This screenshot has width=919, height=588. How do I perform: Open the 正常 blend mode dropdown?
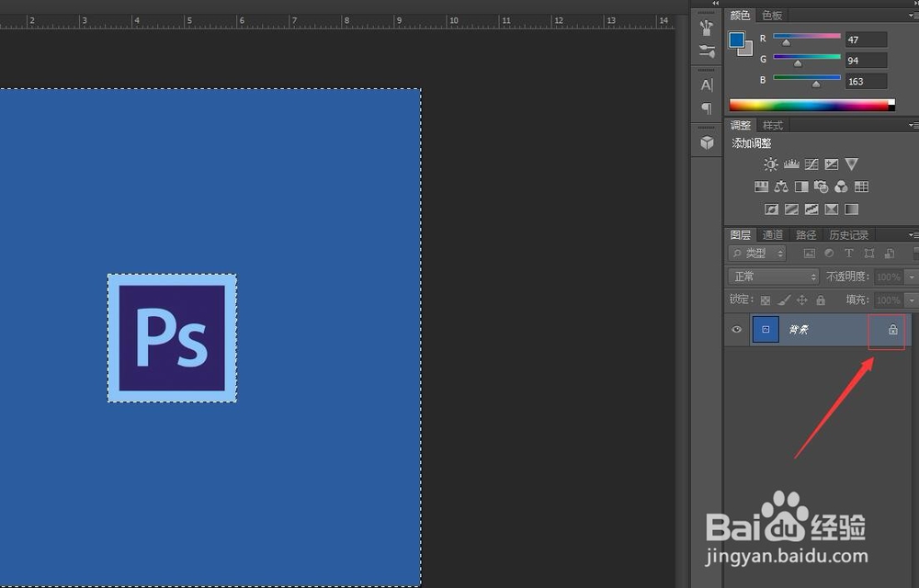(773, 277)
